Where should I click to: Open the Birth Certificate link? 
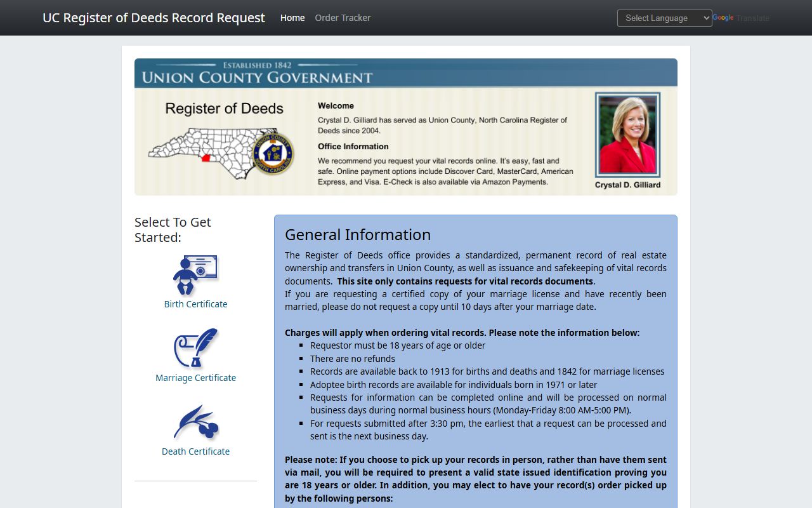tap(195, 304)
